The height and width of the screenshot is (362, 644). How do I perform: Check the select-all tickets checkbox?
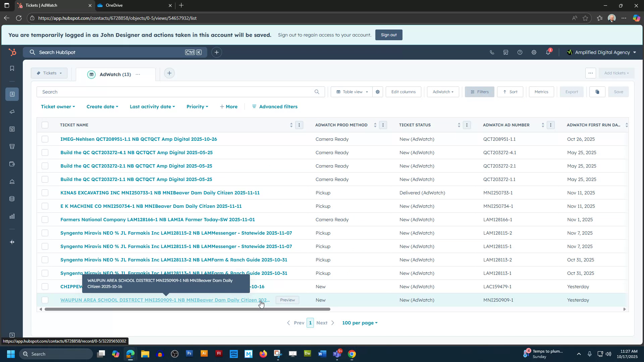click(x=45, y=125)
